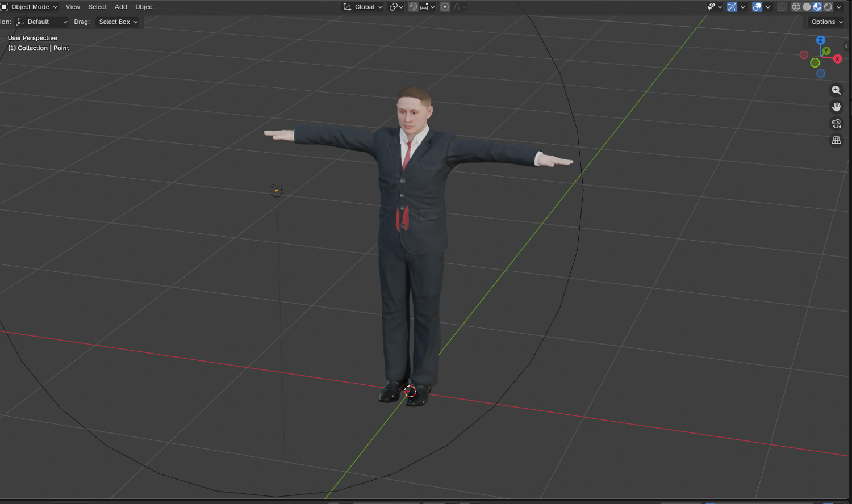This screenshot has width=852, height=504.
Task: Click the hand pan view icon
Action: [x=836, y=107]
